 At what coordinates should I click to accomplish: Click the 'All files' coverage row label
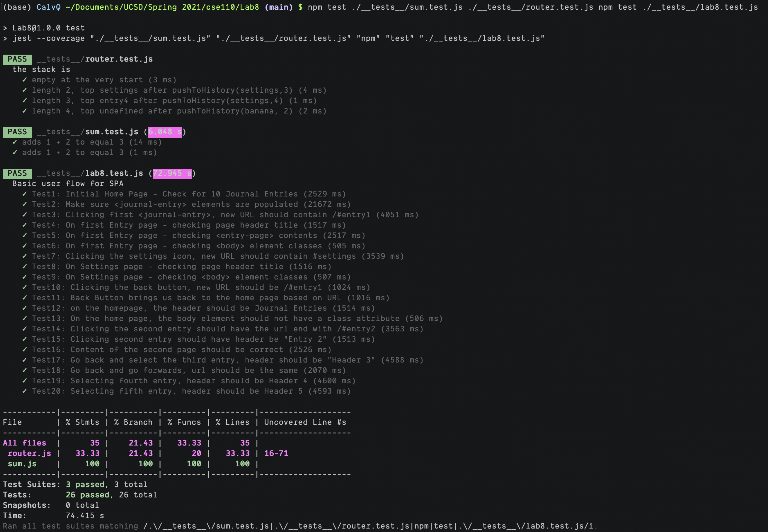[x=24, y=443]
